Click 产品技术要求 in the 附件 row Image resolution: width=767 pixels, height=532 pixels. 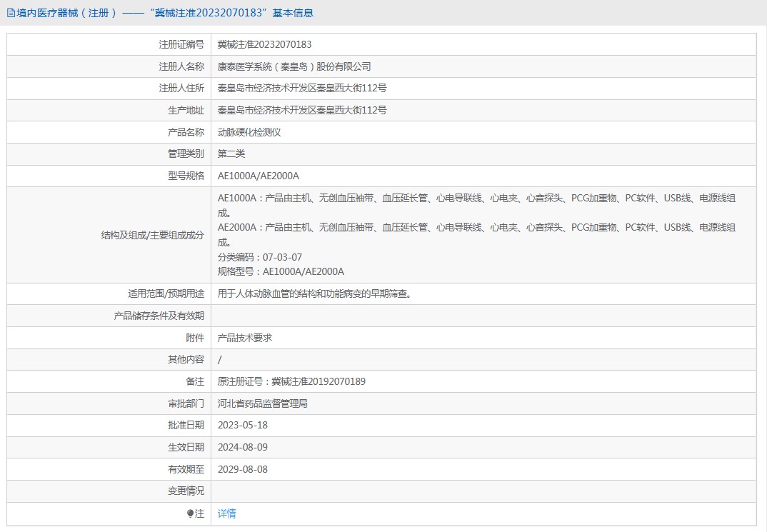[245, 338]
